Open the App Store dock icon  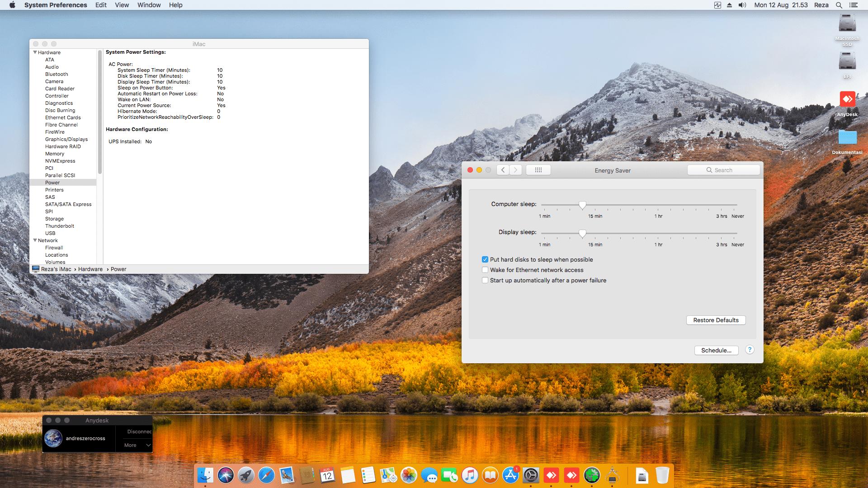click(510, 475)
